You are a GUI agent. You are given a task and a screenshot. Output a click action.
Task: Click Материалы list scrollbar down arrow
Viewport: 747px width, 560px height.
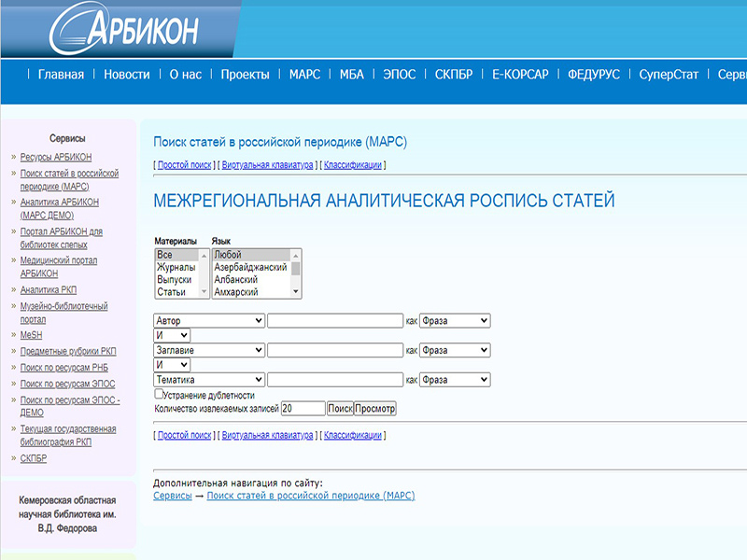[204, 292]
